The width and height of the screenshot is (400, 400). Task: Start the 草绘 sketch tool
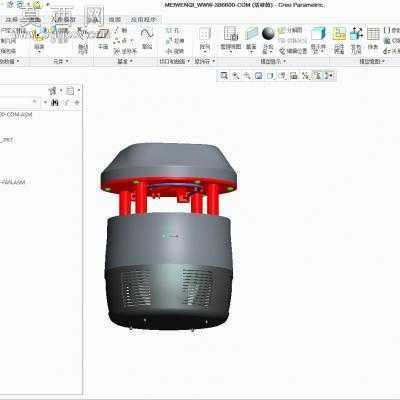click(x=147, y=38)
